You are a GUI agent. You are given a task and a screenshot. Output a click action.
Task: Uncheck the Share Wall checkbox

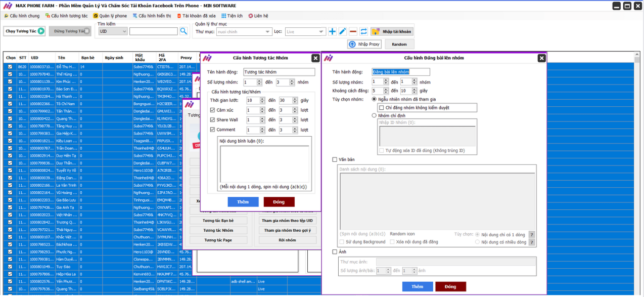(213, 120)
